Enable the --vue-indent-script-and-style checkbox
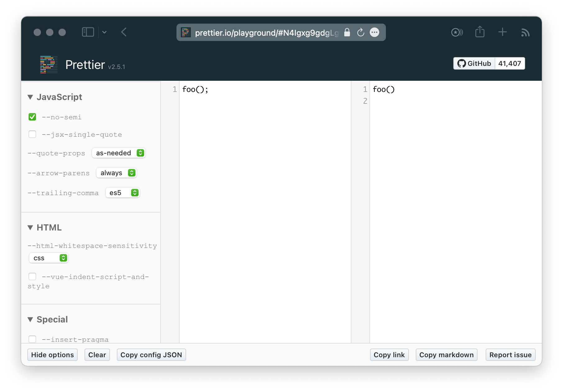This screenshot has height=392, width=563. (x=32, y=276)
